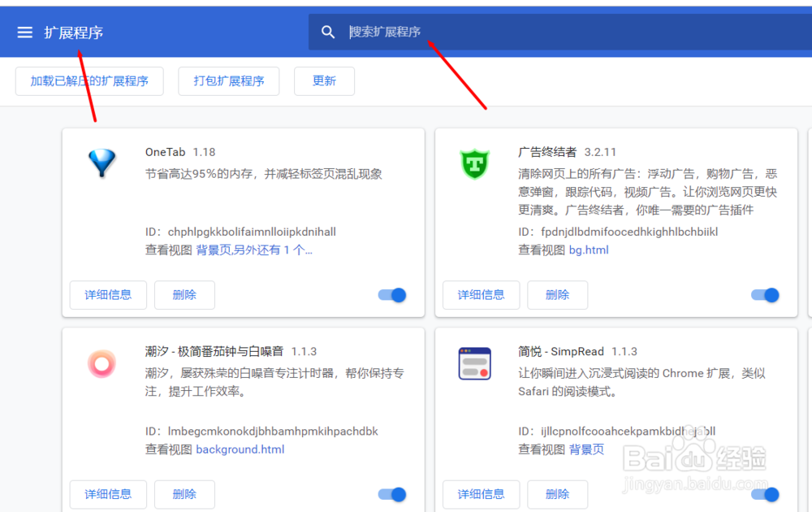Viewport: 812px width, 512px height.
Task: Click 删除 for 潮汐 extension
Action: [184, 494]
